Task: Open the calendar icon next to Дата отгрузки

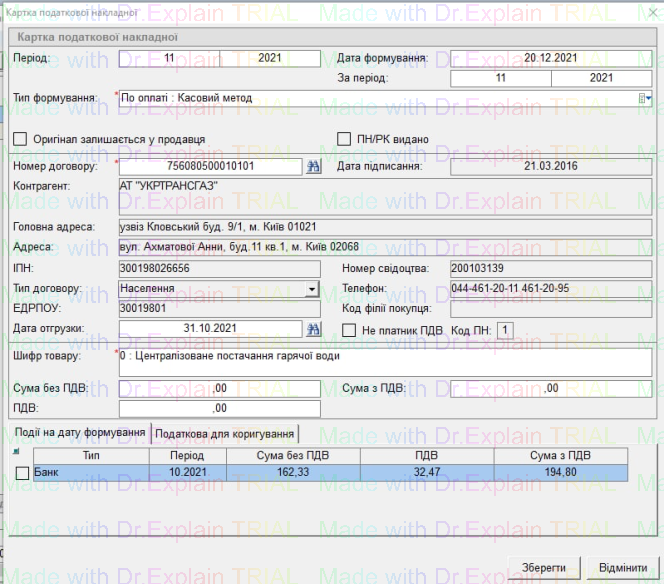Action: coord(312,329)
